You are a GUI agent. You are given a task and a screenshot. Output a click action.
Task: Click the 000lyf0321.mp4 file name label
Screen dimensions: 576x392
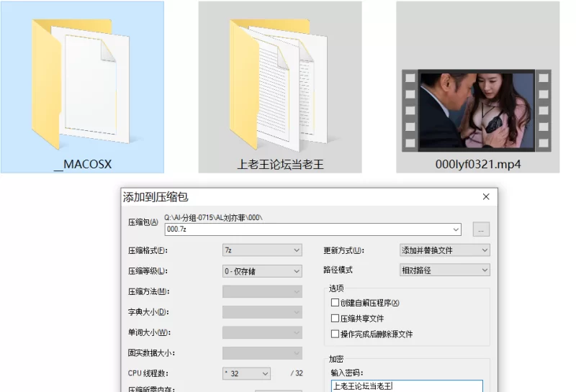point(478,164)
